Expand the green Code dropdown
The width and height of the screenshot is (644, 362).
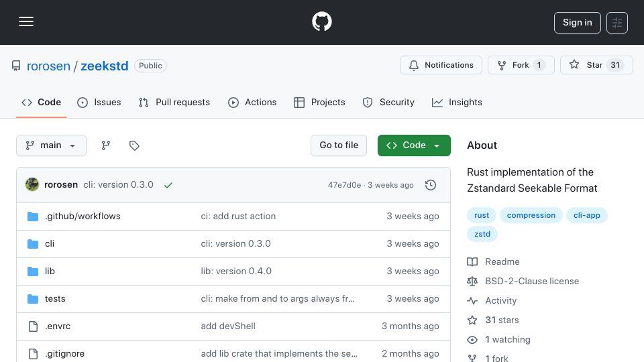tap(414, 145)
